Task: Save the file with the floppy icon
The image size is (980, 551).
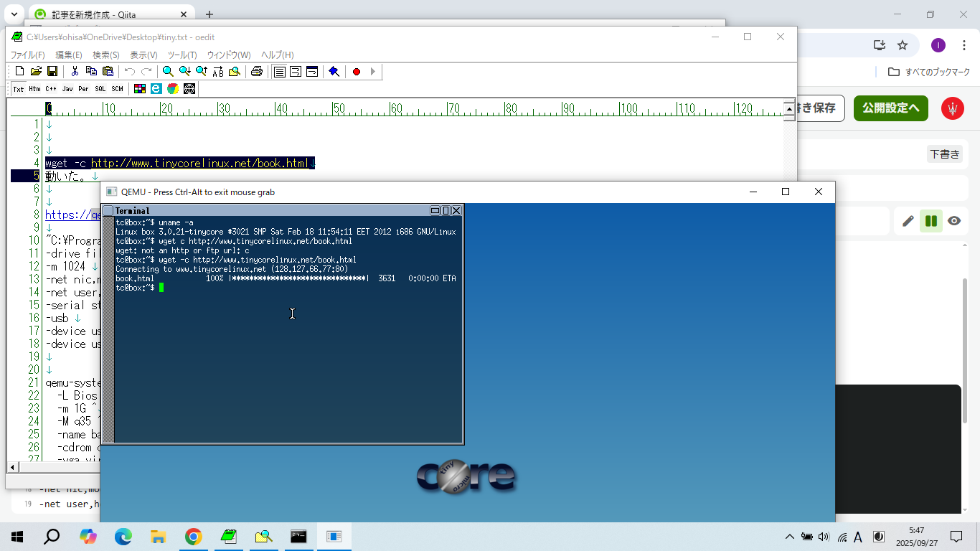Action: pyautogui.click(x=52, y=71)
